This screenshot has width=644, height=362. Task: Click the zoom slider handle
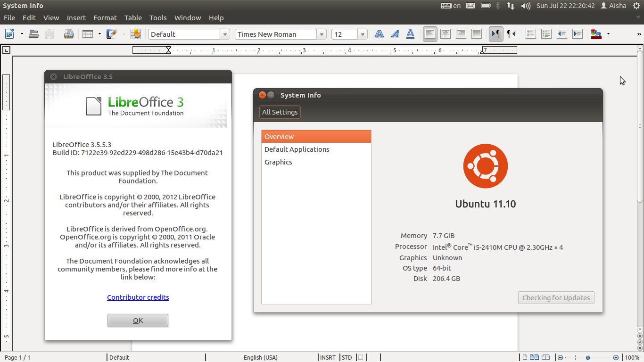tap(588, 358)
